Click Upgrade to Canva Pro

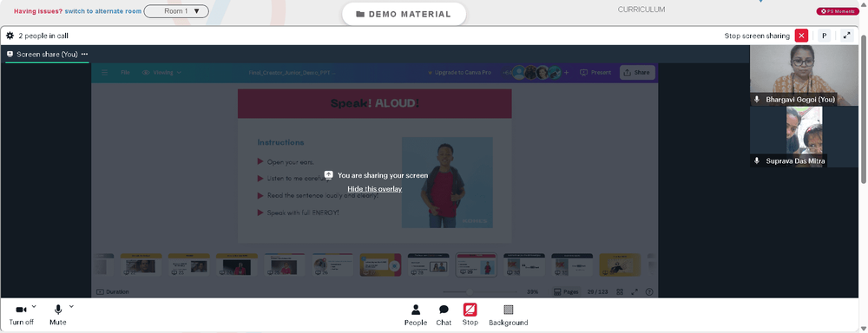pos(459,73)
